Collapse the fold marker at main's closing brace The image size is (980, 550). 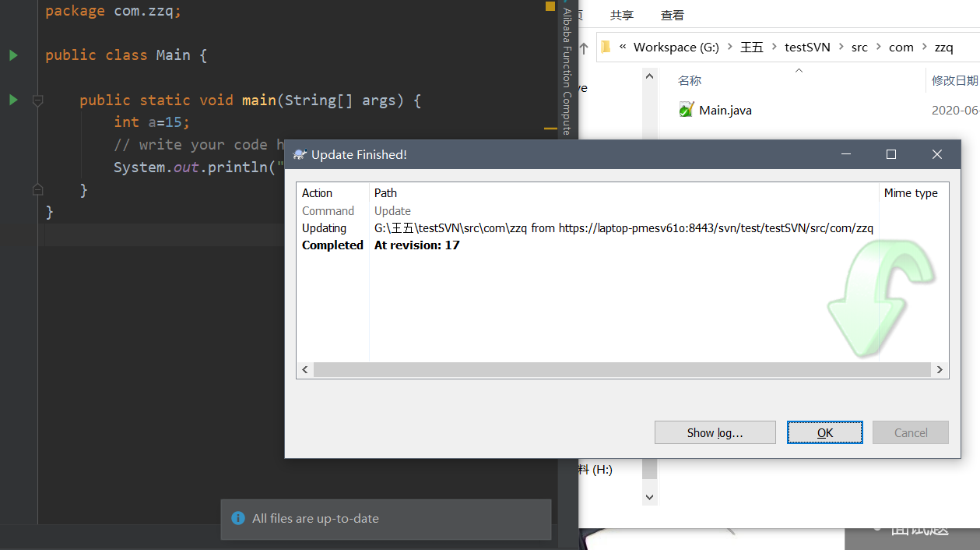[37, 189]
